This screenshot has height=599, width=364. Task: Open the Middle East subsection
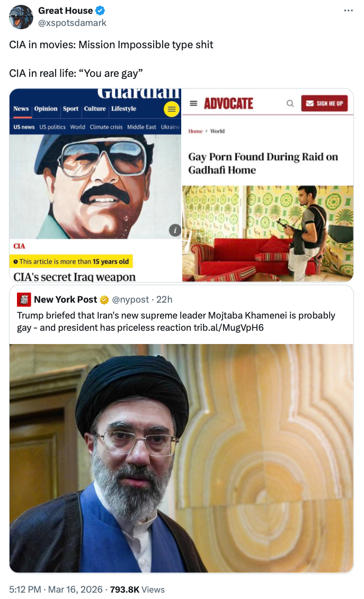(x=141, y=127)
